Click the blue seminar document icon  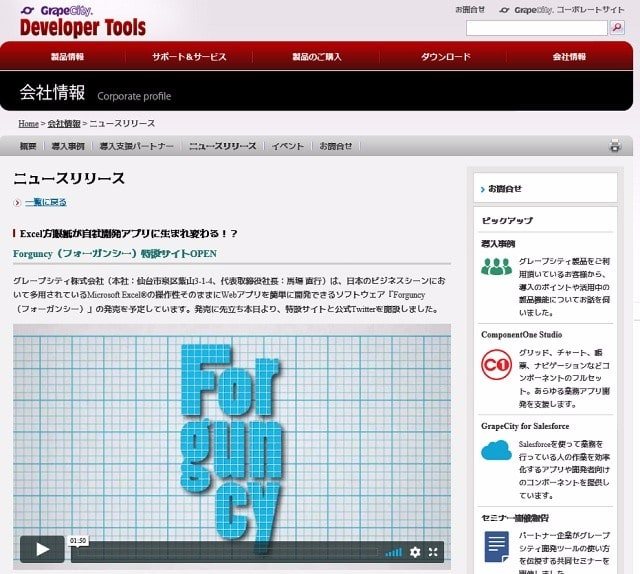[496, 547]
